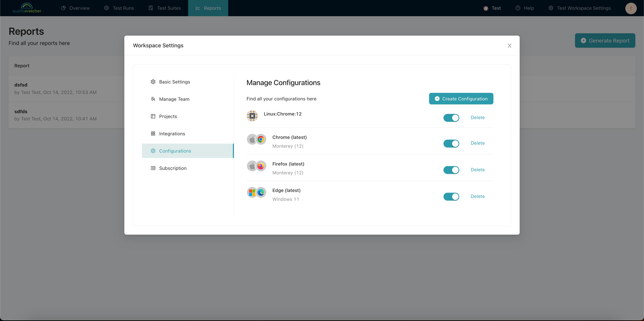Viewport: 644px width, 321px height.
Task: Go to Integrations settings
Action: click(188, 134)
